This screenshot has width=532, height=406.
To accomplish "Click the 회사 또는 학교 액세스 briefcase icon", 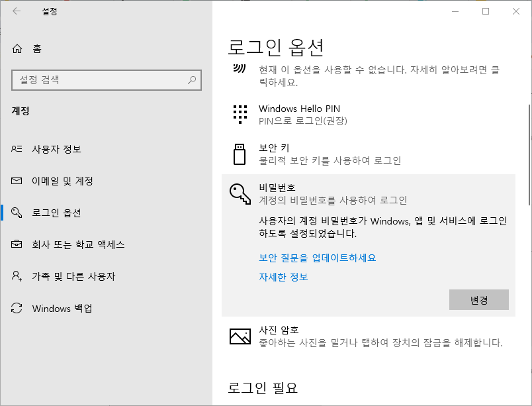I will (17, 244).
